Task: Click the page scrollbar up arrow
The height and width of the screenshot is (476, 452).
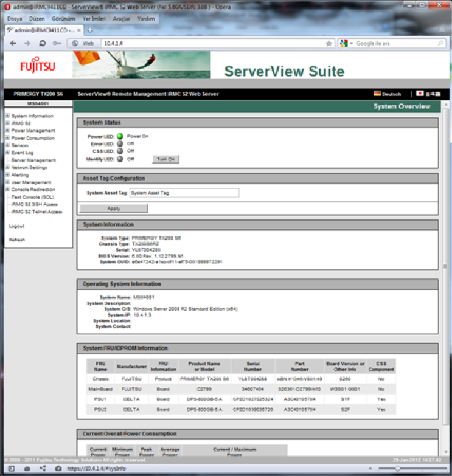Action: tap(446, 105)
